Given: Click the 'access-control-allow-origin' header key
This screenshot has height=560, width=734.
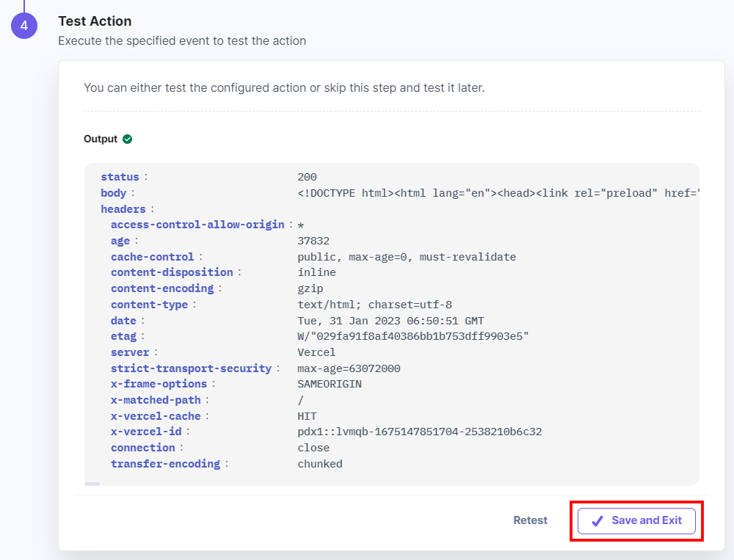Looking at the screenshot, I should coord(197,225).
